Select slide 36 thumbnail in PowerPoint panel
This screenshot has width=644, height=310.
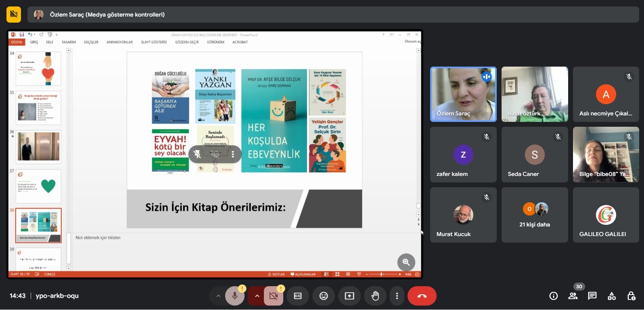pos(38,147)
